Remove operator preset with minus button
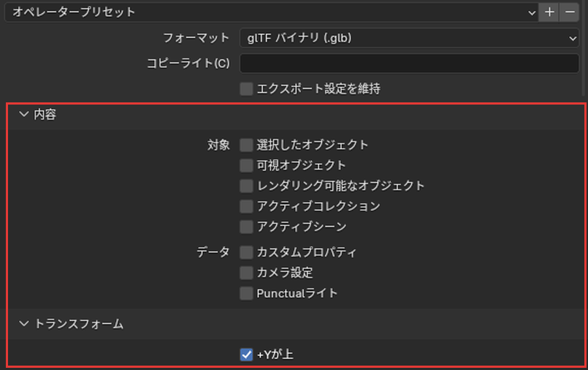Screen dimensions: 588x370 [x=570, y=12]
